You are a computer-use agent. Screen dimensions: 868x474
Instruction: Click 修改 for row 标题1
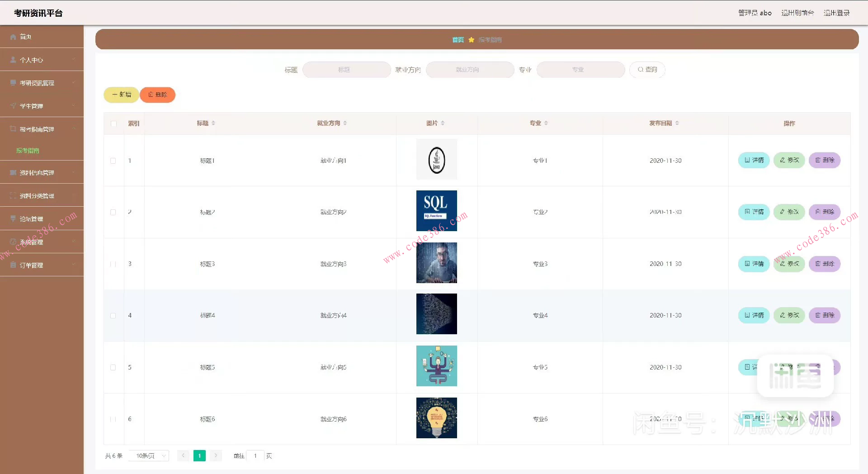[789, 160]
